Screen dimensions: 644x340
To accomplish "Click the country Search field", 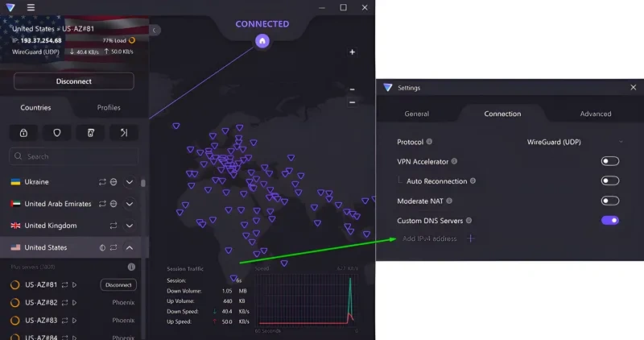I will (x=73, y=156).
